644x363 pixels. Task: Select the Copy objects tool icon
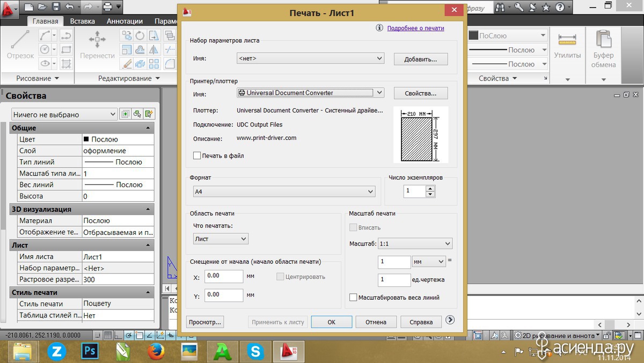pos(127,36)
